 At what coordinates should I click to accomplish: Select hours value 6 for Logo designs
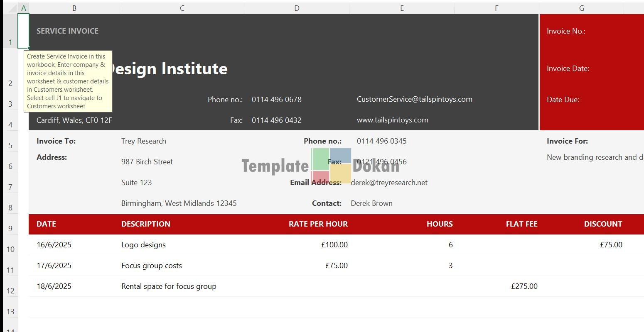450,245
